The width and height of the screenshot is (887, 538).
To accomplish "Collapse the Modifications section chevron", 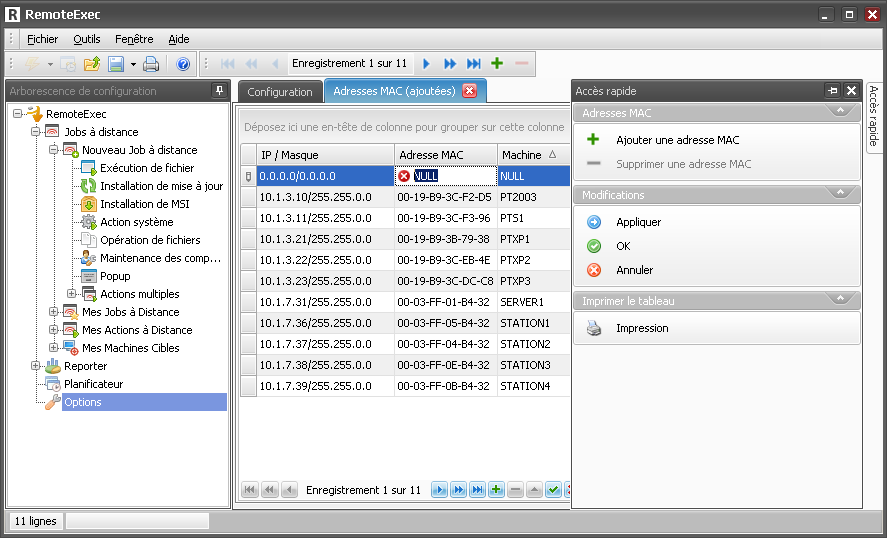I will pos(840,193).
